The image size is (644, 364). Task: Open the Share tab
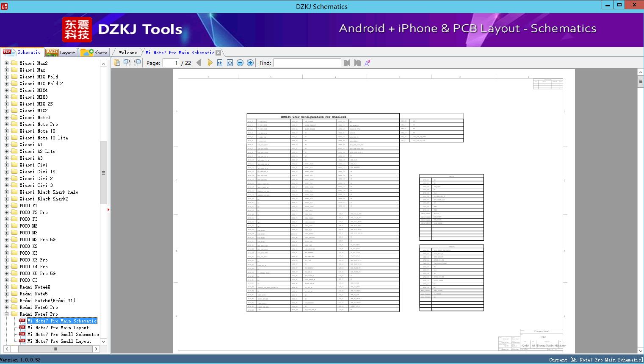[x=94, y=53]
